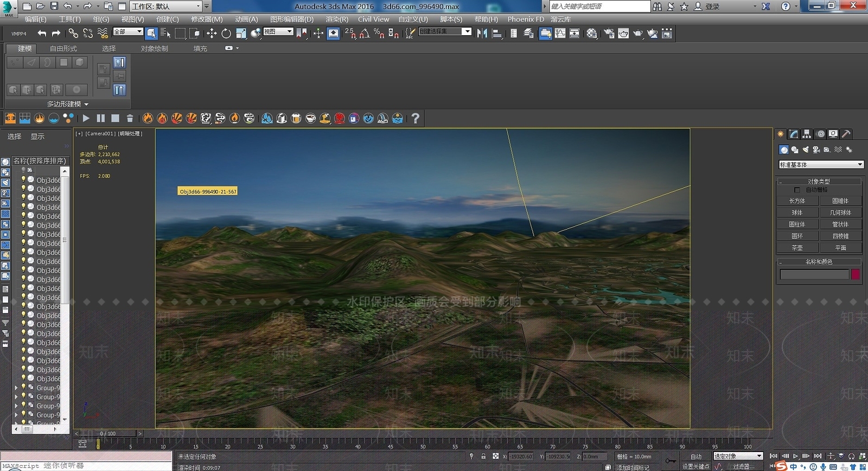Open Select by Name list

pyautogui.click(x=165, y=34)
